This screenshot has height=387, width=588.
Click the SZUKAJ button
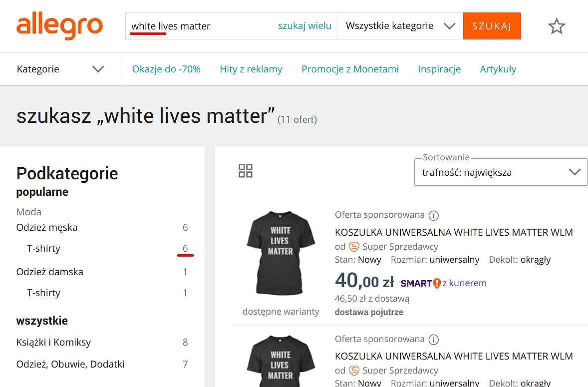(492, 26)
